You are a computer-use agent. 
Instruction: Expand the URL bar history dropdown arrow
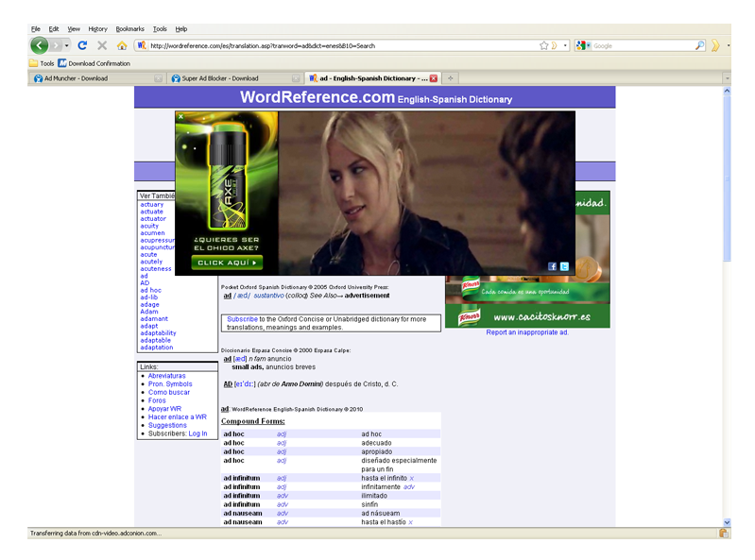(565, 45)
